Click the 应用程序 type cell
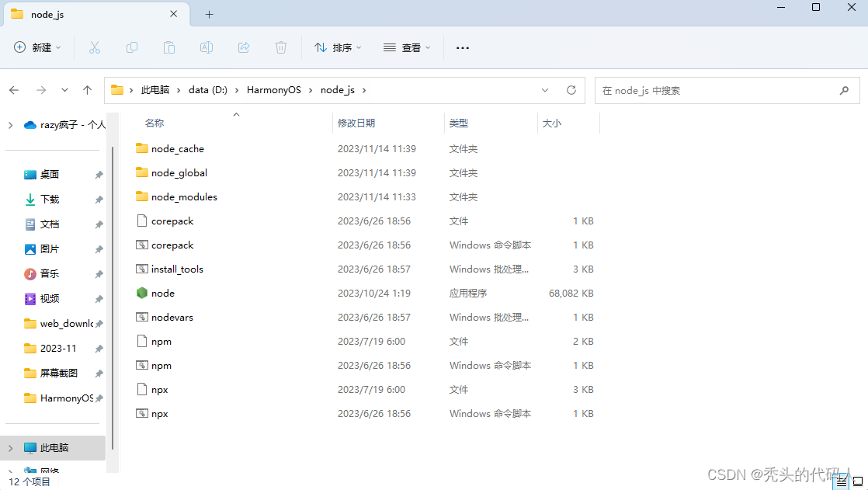Image resolution: width=868 pixels, height=490 pixels. point(468,293)
